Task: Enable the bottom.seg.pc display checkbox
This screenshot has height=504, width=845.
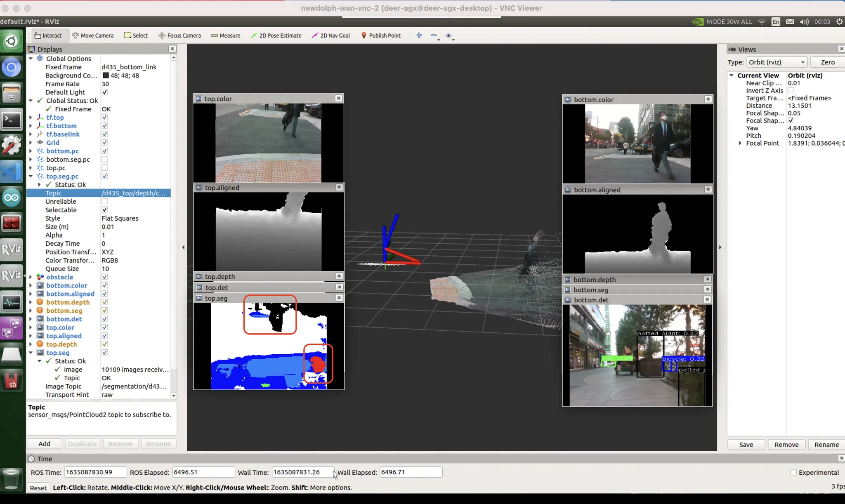Action: 105,159
